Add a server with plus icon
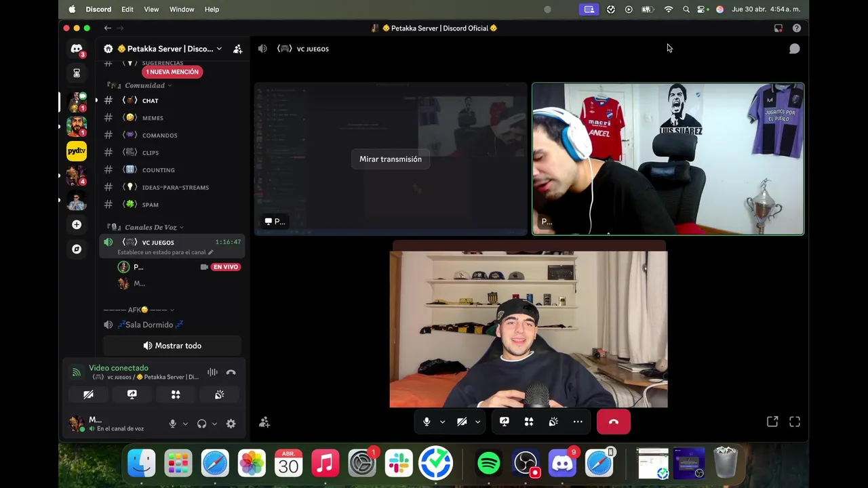Image resolution: width=868 pixels, height=488 pixels. click(77, 224)
